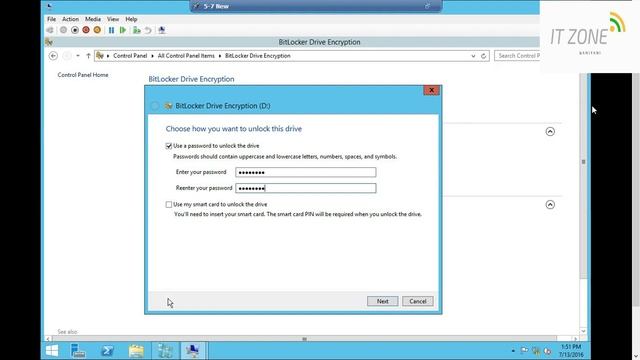Screen dimensions: 640x360
Task: Open File Explorer from the taskbar
Action: 136,351
